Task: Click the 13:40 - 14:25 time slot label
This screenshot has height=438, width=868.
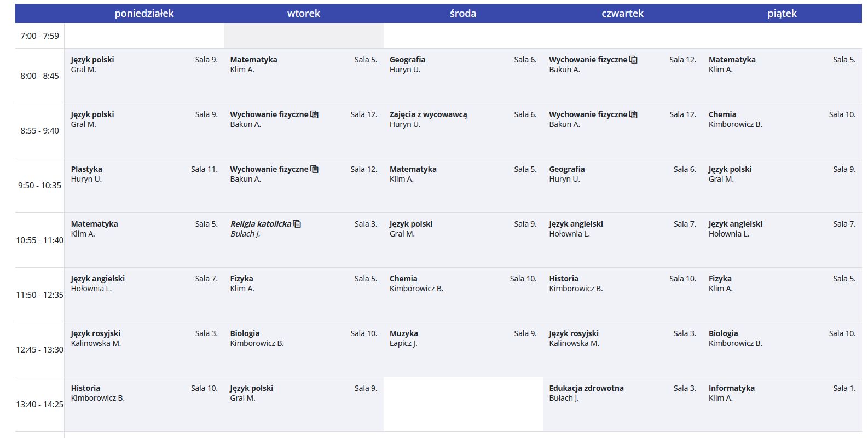Action: pos(39,405)
